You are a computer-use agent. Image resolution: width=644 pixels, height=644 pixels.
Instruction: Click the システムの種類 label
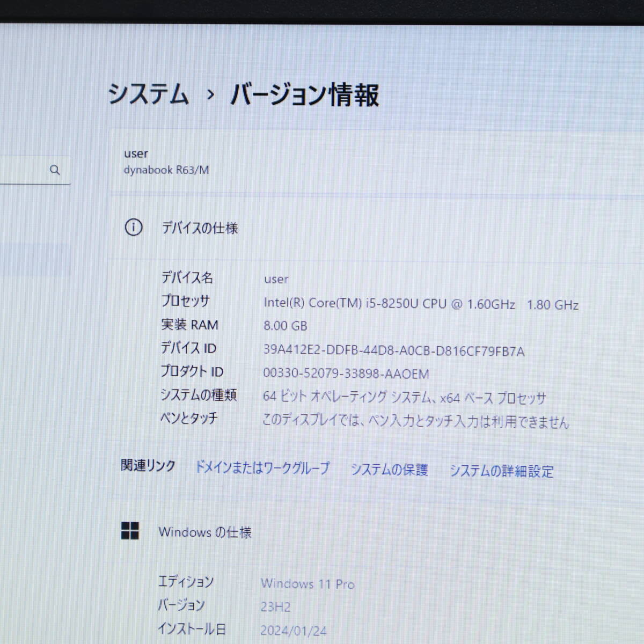pyautogui.click(x=199, y=395)
